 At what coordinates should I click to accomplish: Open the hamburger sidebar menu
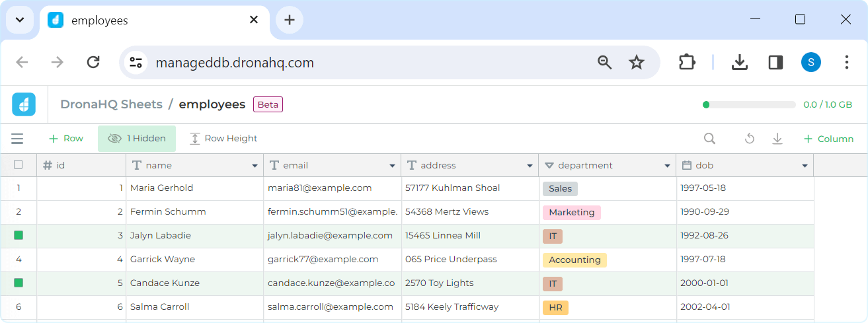click(x=17, y=139)
